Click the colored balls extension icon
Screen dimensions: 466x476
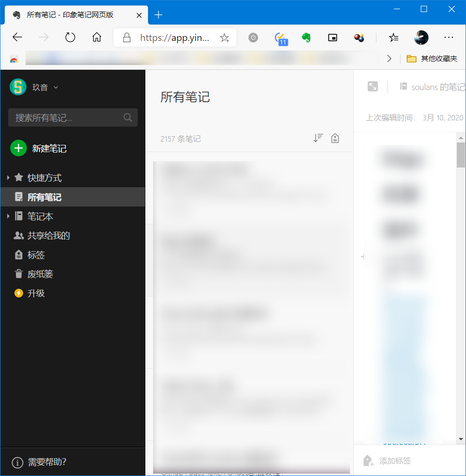[359, 38]
